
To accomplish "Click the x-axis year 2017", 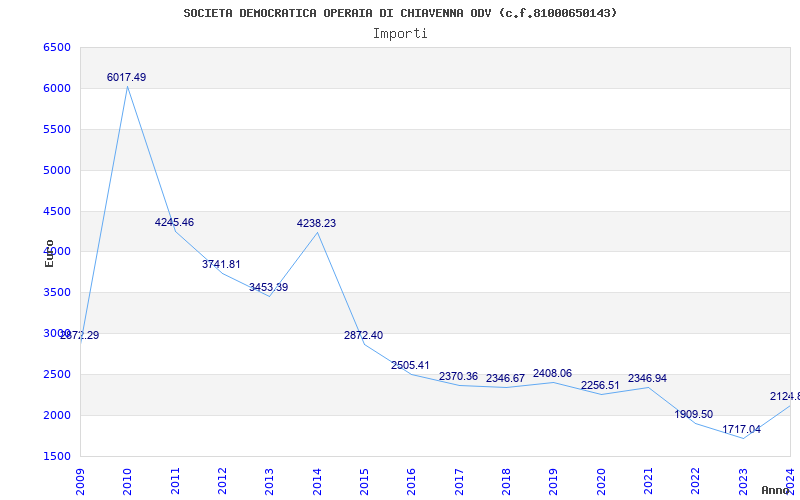I will tap(459, 481).
